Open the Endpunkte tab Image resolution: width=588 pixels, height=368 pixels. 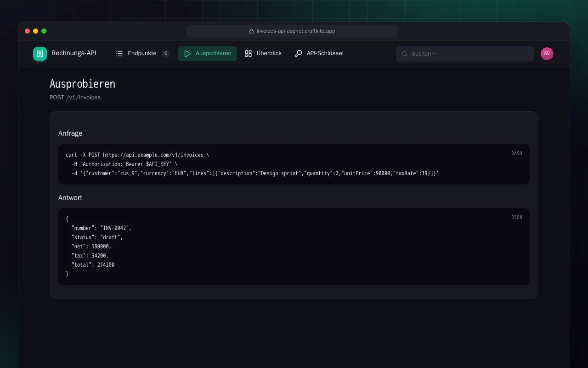(x=142, y=53)
